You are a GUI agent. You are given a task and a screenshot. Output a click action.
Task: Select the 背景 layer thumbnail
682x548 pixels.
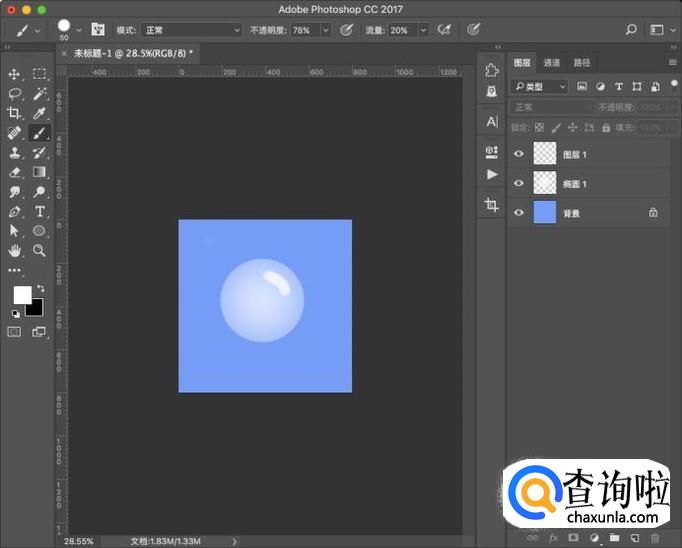(x=545, y=212)
